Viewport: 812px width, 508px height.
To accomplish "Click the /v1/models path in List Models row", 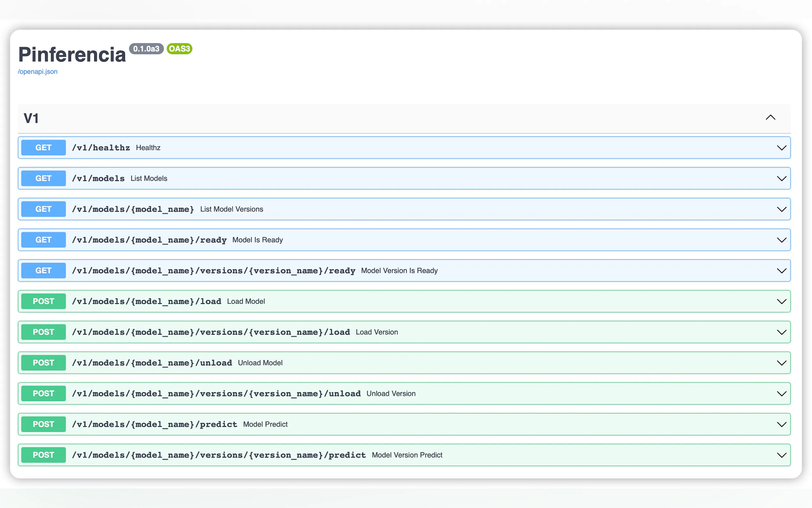I will 98,179.
